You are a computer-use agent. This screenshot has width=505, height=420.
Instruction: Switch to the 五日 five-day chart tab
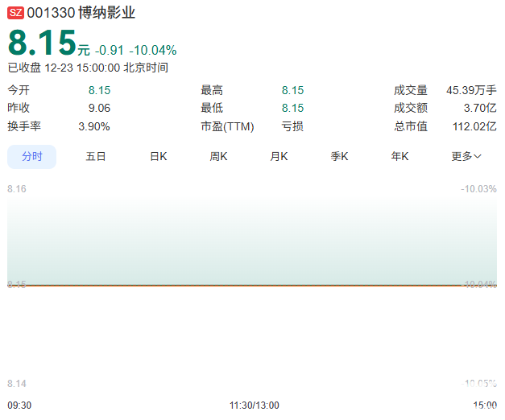[x=96, y=156]
